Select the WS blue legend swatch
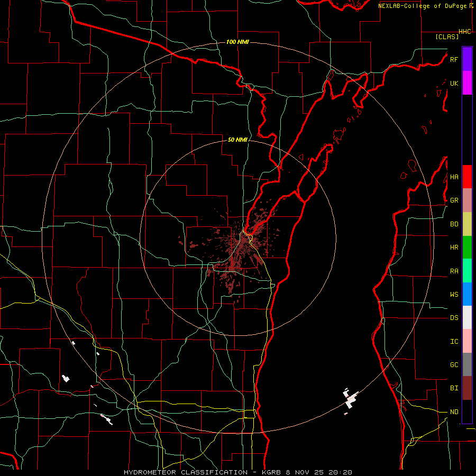This screenshot has width=476, height=476. click(x=467, y=294)
